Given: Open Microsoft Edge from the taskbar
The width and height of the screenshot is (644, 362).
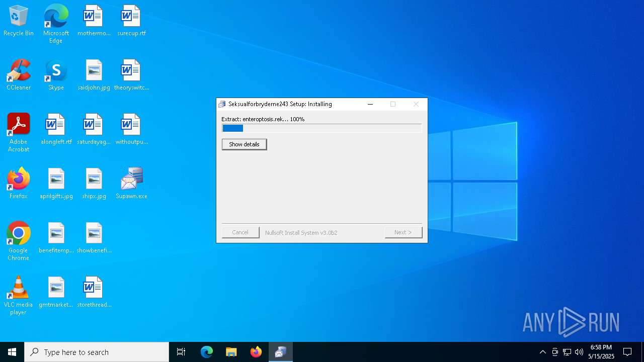Looking at the screenshot, I should click(207, 352).
